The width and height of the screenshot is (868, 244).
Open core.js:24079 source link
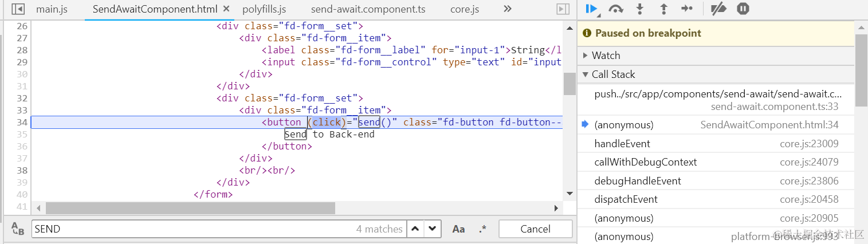click(809, 162)
